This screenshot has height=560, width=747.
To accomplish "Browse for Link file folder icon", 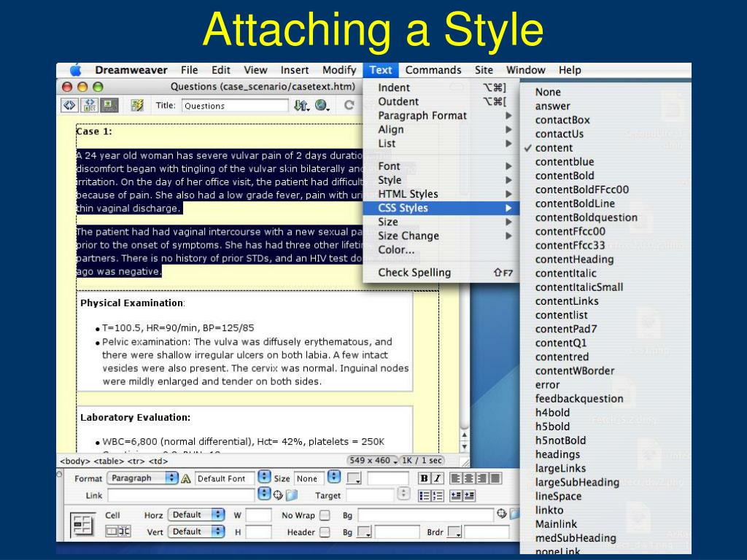I will [292, 495].
